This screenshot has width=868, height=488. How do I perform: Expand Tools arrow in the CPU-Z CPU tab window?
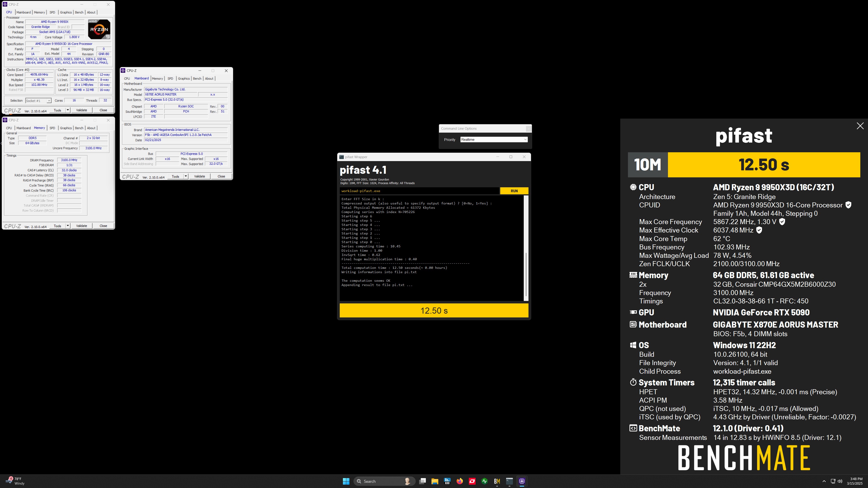[x=68, y=110]
